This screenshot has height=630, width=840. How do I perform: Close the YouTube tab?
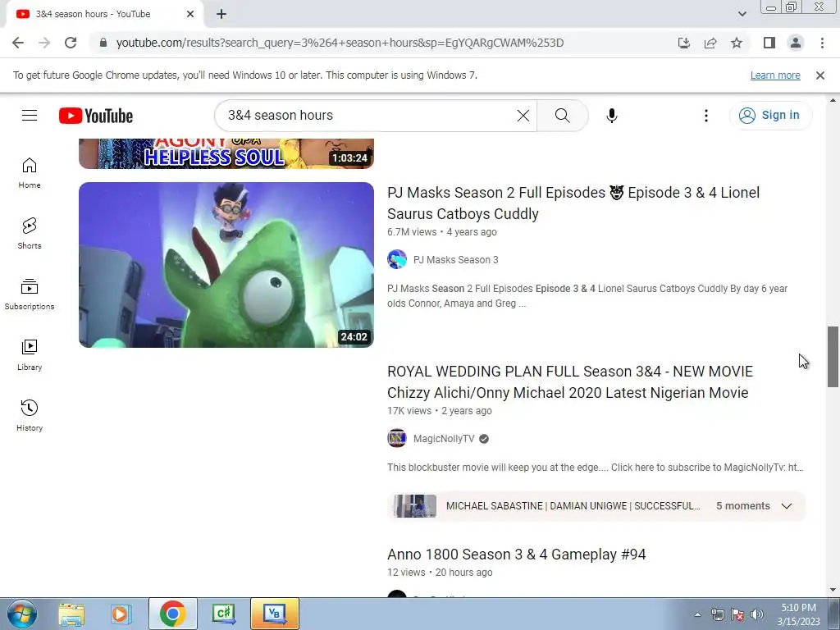[189, 15]
